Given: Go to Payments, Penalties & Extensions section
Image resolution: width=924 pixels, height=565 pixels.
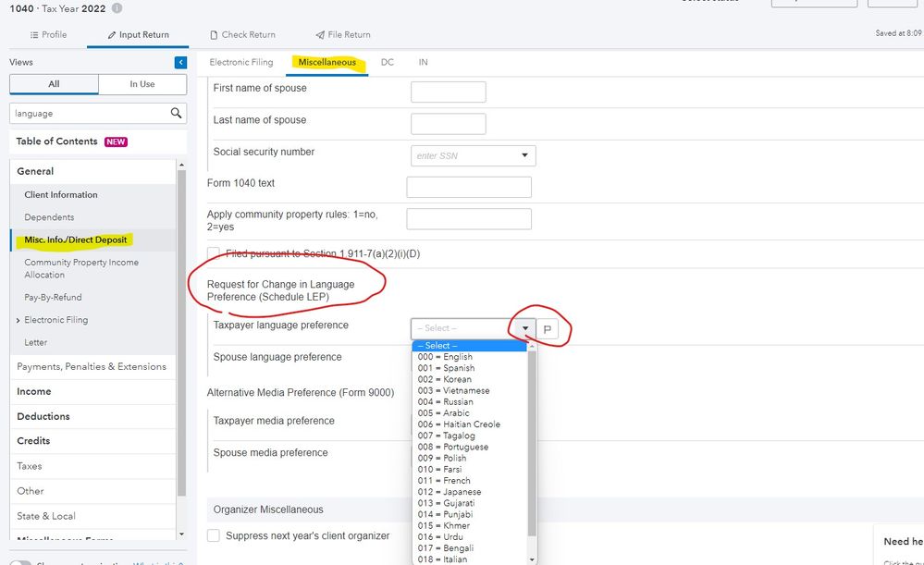Looking at the screenshot, I should point(92,367).
